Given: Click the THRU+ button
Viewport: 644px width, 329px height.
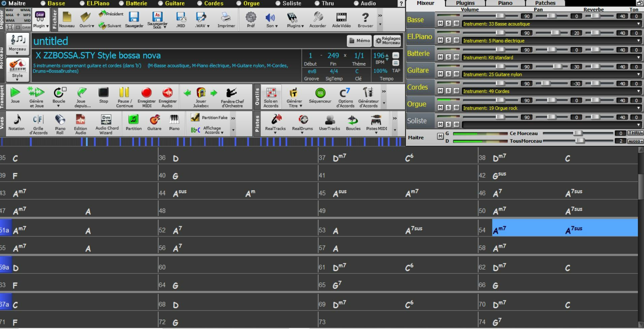Looking at the screenshot, I should [x=635, y=133].
